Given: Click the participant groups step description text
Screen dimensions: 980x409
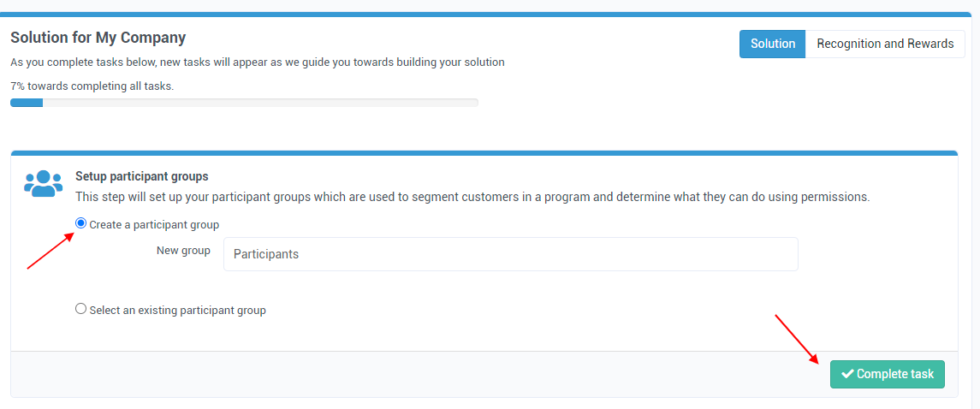Looking at the screenshot, I should coord(472,198).
